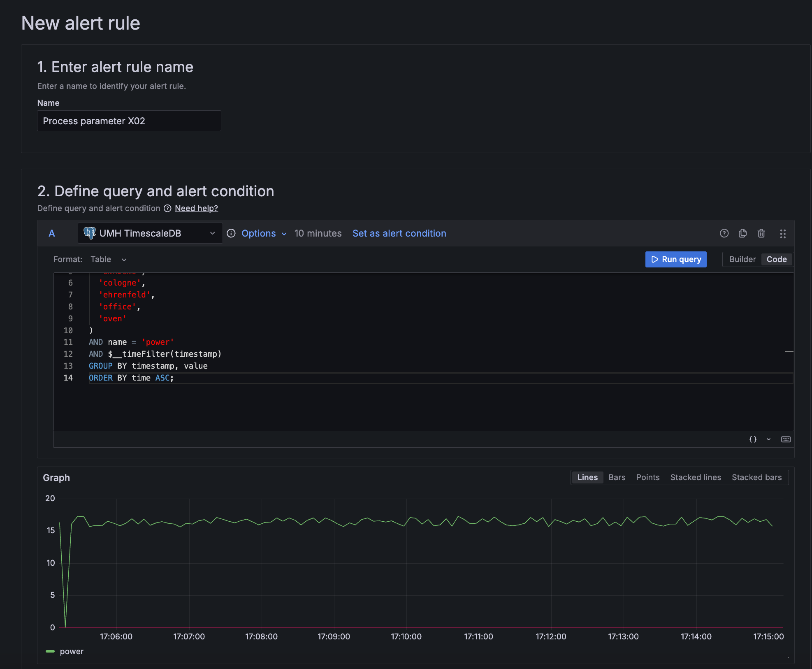Viewport: 812px width, 669px height.
Task: Duplicate query A with the copy icon
Action: pyautogui.click(x=742, y=233)
